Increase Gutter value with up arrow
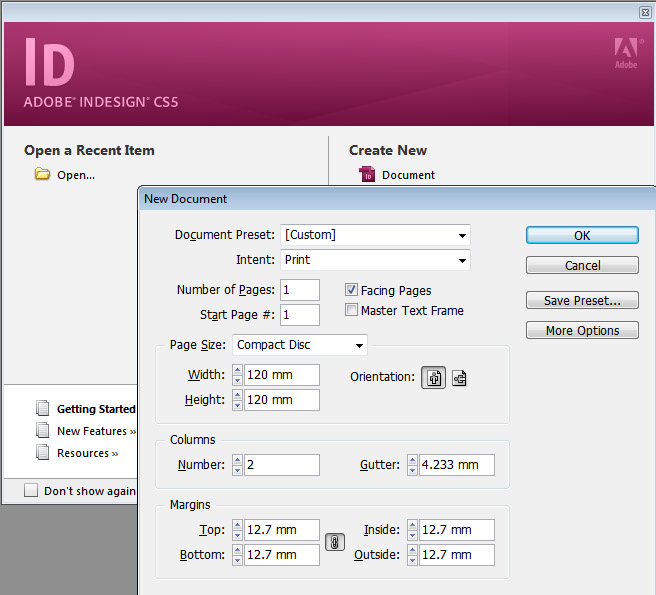This screenshot has height=595, width=656. click(x=412, y=460)
